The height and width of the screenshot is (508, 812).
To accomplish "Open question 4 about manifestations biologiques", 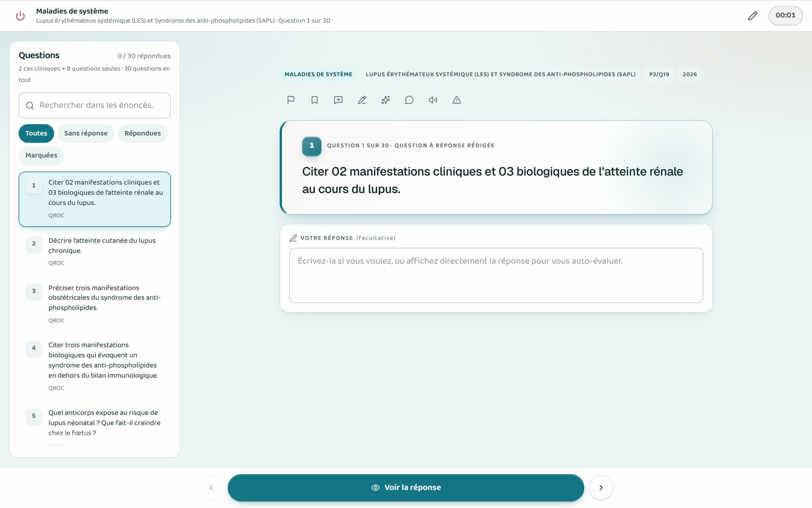I will click(95, 366).
